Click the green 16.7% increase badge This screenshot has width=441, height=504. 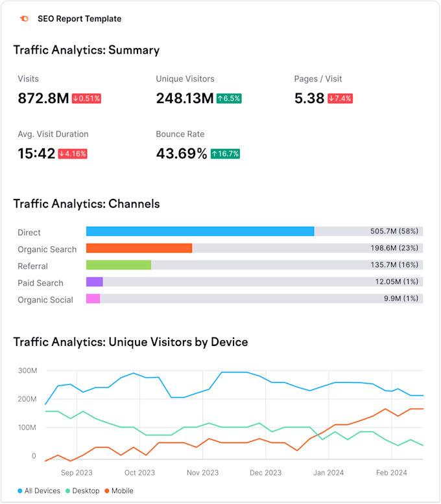coord(225,154)
